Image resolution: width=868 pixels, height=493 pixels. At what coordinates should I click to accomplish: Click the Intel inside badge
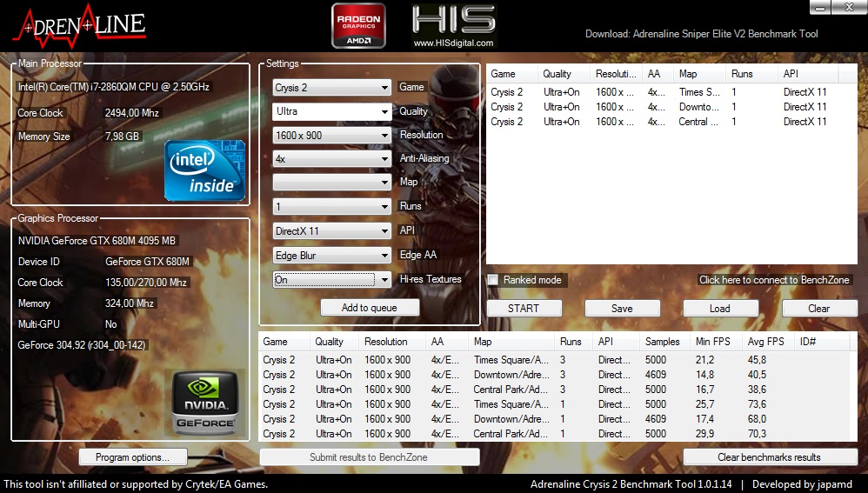(204, 170)
